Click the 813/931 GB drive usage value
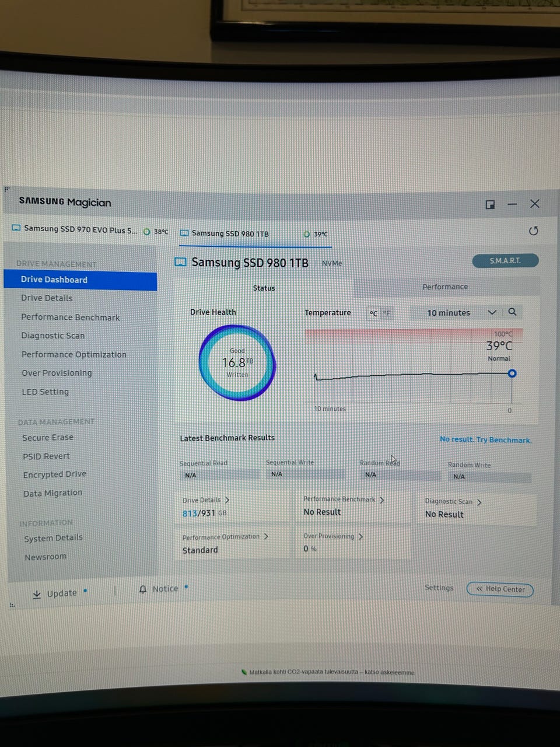This screenshot has height=747, width=560. (x=204, y=514)
